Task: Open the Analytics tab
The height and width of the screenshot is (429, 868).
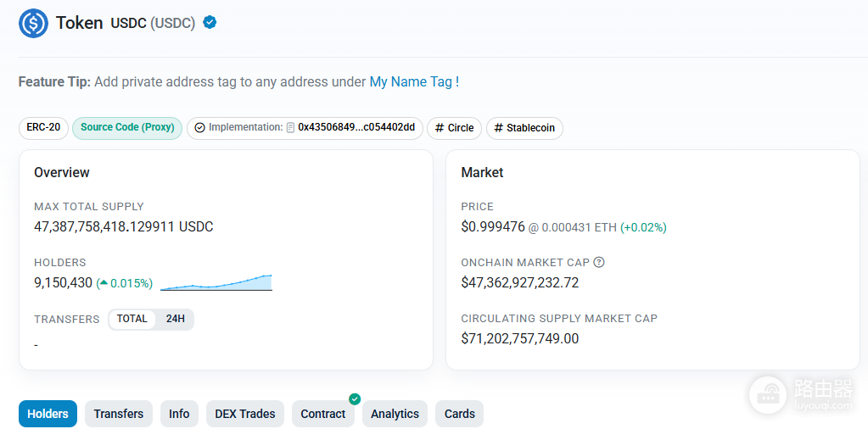Action: point(395,414)
